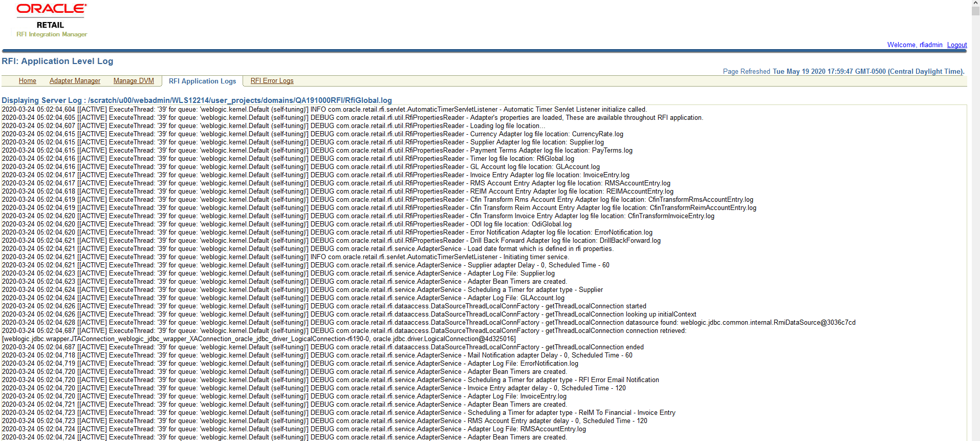Image resolution: width=980 pixels, height=441 pixels.
Task: Click log line 'Adapter Log File: Supplier.log'
Action: 278,274
